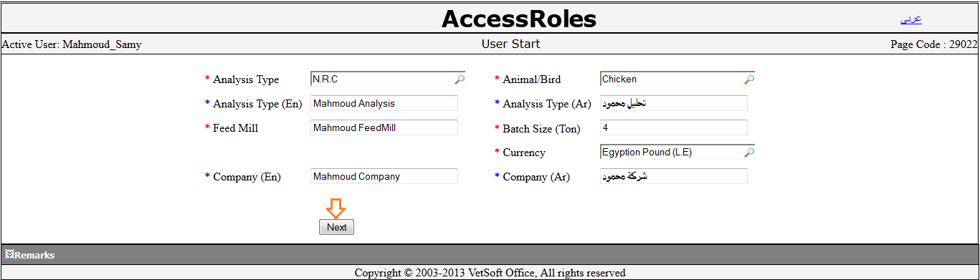Focus the Feed Mill input field
The width and height of the screenshot is (980, 280).
(384, 127)
